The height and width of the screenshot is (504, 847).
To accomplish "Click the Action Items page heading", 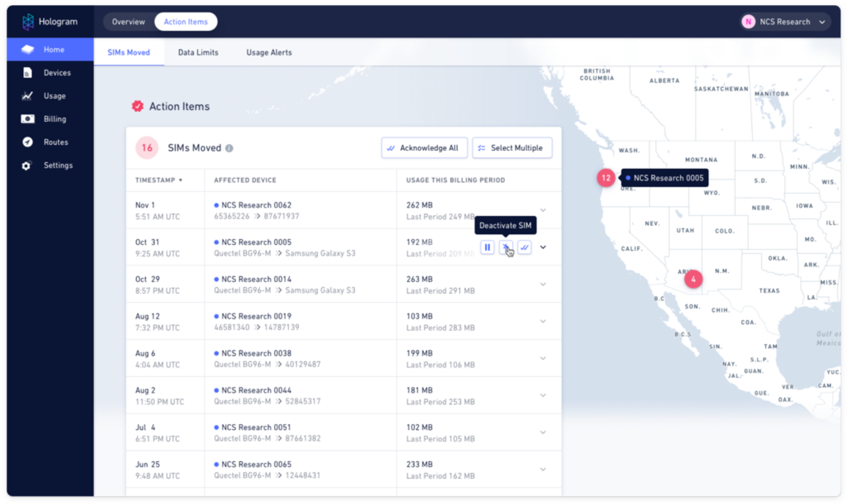I will pyautogui.click(x=179, y=106).
